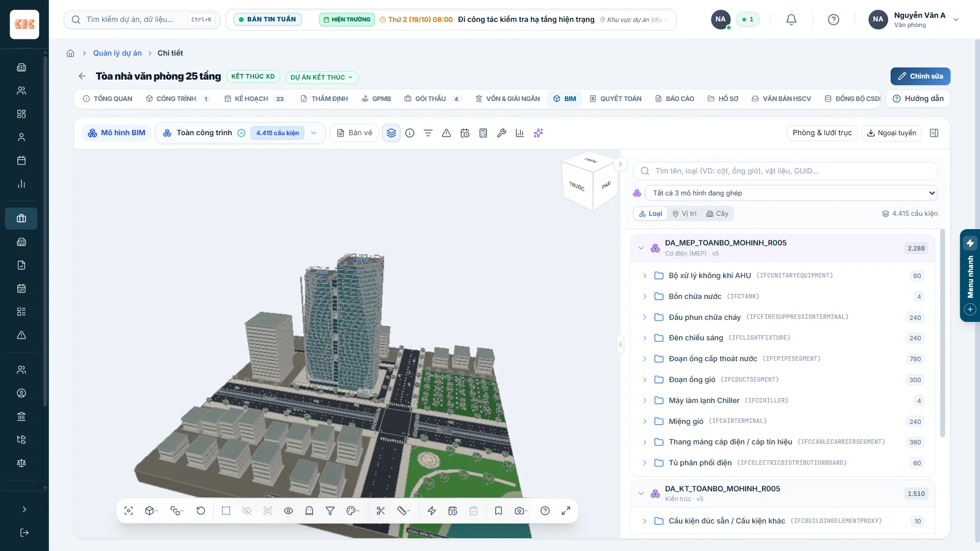
Task: Click the AI sparkle icon in BIM toolbar
Action: (x=538, y=133)
